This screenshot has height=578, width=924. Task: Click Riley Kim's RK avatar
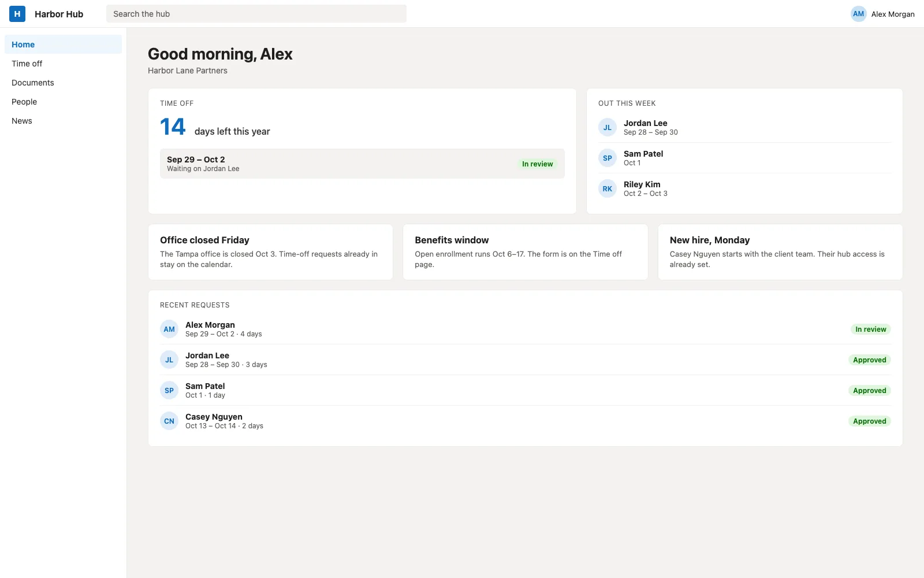tap(608, 189)
